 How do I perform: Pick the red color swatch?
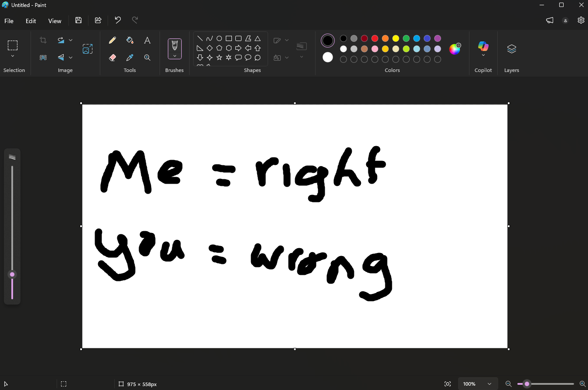(375, 38)
